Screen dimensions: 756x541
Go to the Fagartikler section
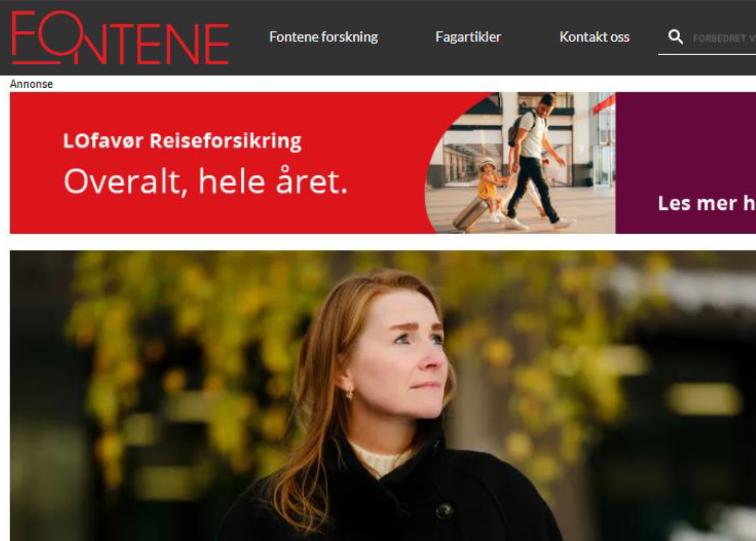pos(468,37)
